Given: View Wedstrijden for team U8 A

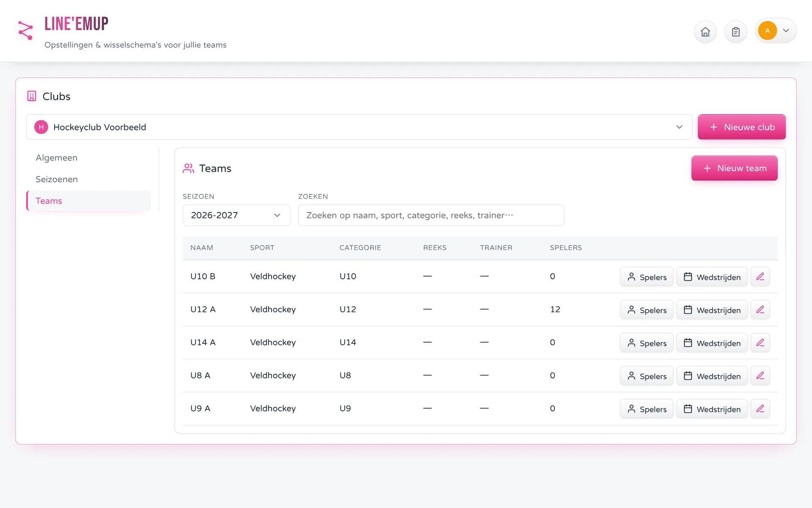Looking at the screenshot, I should tap(712, 376).
